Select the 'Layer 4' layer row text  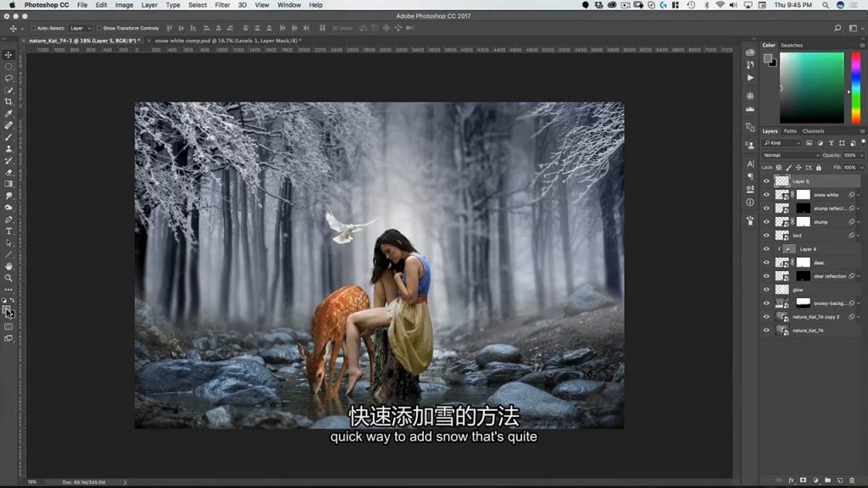click(x=808, y=249)
